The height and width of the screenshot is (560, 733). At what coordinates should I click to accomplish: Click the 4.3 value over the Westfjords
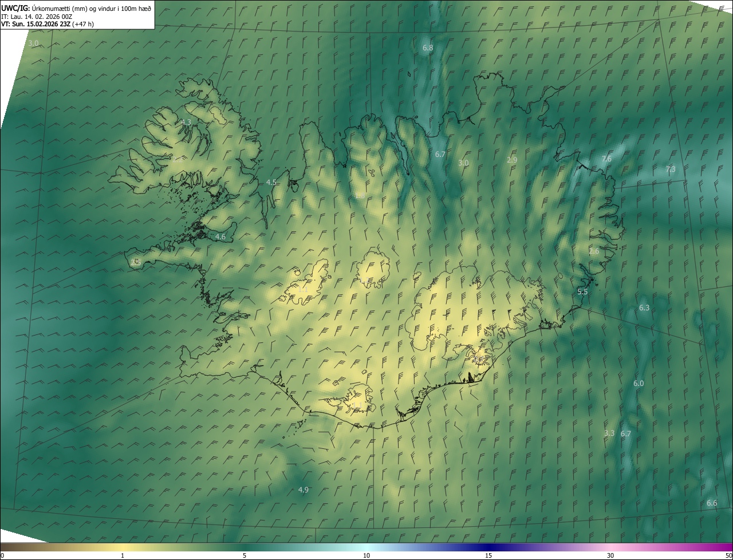pyautogui.click(x=186, y=123)
